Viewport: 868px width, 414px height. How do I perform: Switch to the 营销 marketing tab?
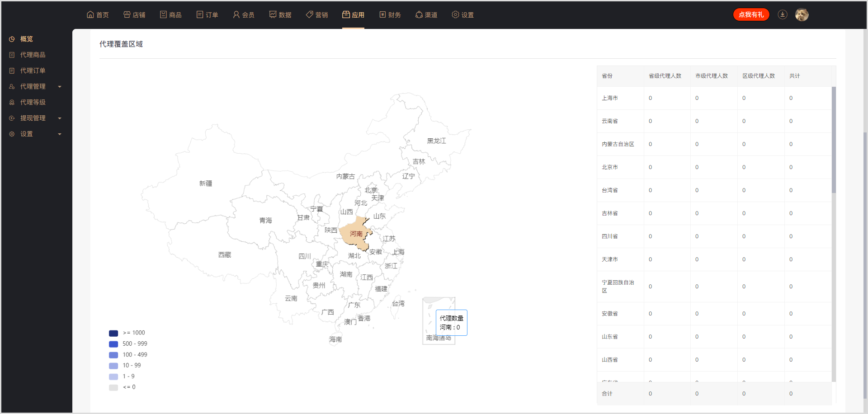[x=317, y=15]
